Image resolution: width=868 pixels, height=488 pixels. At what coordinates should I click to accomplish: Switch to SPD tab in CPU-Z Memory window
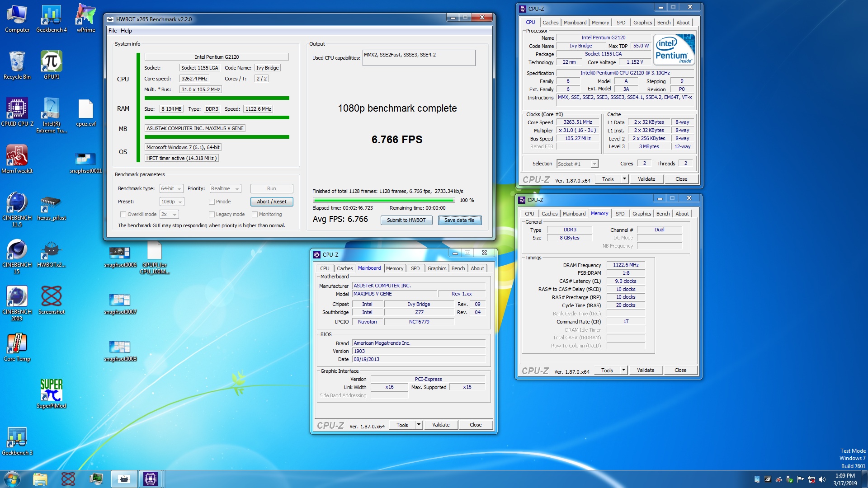620,214
